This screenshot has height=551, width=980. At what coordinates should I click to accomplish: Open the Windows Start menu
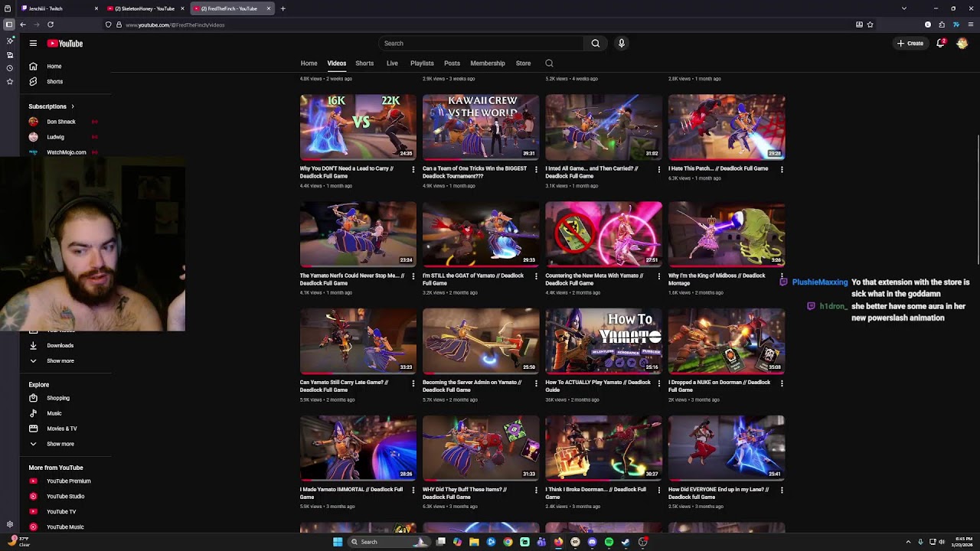tap(338, 542)
